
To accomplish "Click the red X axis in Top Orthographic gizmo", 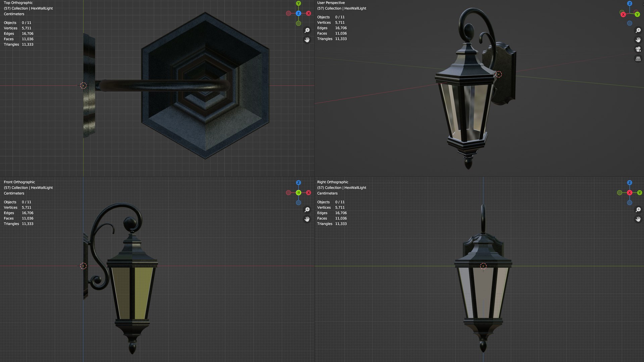I will (x=308, y=13).
